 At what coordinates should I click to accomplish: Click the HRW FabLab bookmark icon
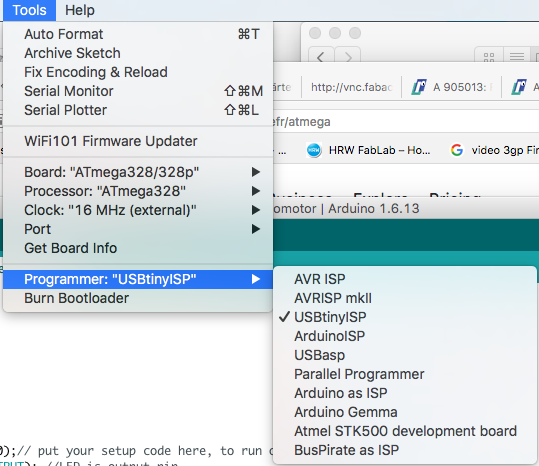click(314, 150)
